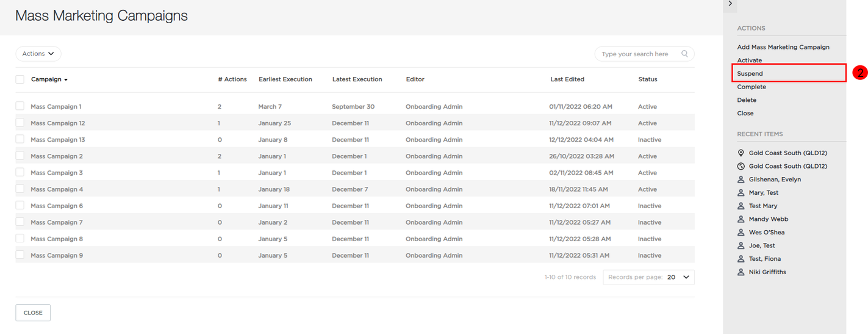Sort by the Campaign column header

coord(49,79)
